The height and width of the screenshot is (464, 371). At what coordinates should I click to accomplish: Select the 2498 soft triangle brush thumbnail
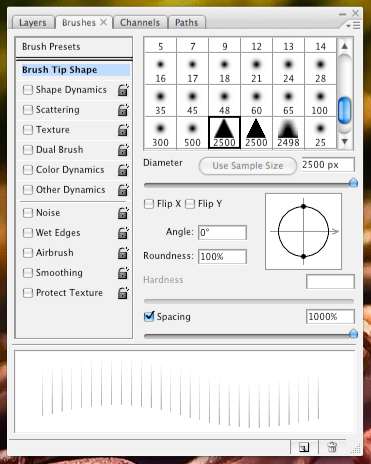click(x=288, y=133)
